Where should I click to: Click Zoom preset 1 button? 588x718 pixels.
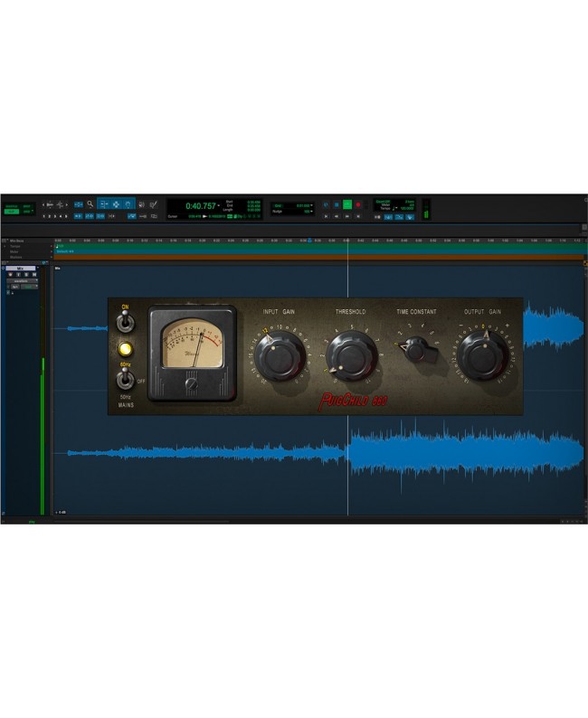(x=44, y=216)
